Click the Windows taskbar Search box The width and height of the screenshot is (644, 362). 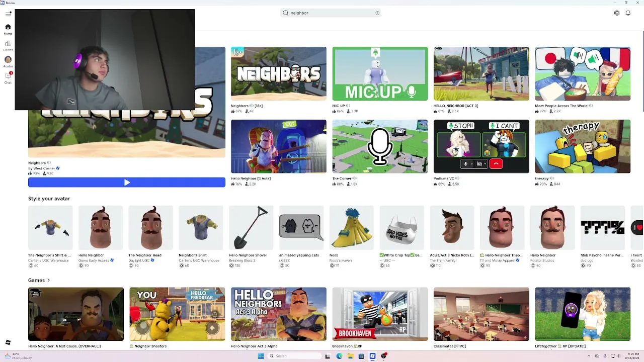point(294,356)
